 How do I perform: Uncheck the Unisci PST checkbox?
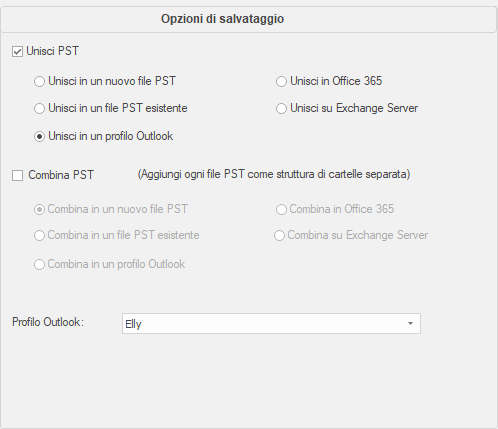coord(17,52)
